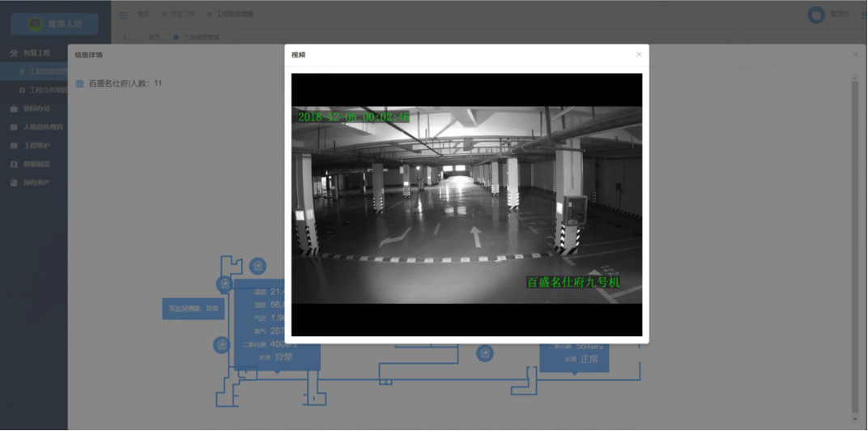Image resolution: width=868 pixels, height=431 pixels.
Task: Expand the 国有资产 sidebar menu
Action: [36, 183]
